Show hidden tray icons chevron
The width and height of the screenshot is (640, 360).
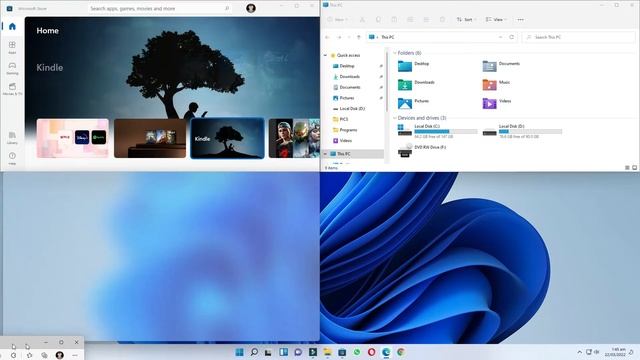[580, 352]
